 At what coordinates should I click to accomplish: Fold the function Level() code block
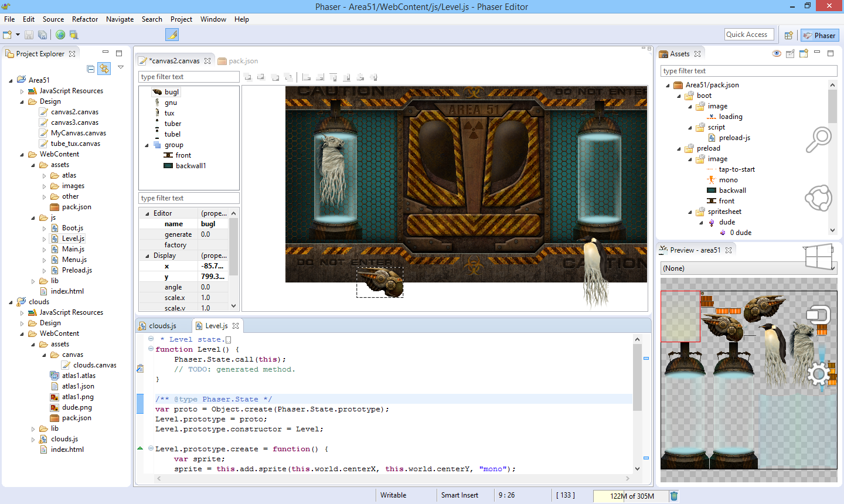151,349
